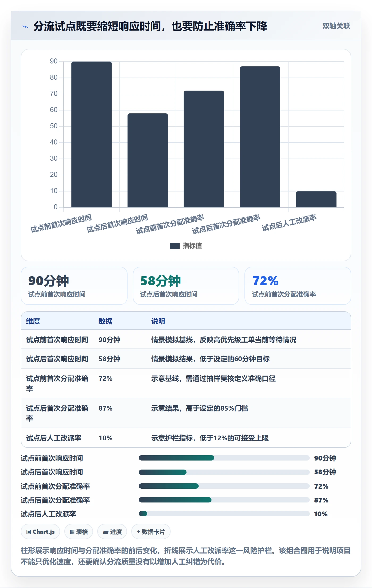Click the 试点后人工改派率 chart bar

316,199
